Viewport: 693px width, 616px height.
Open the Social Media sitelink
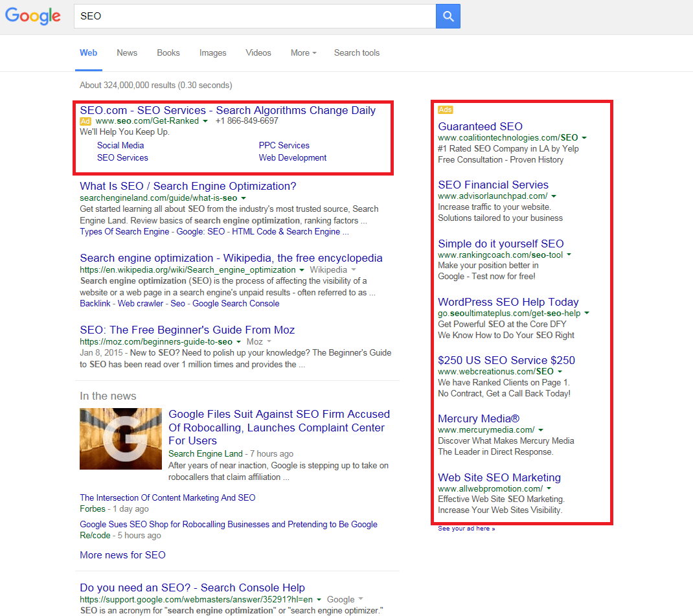(x=120, y=145)
